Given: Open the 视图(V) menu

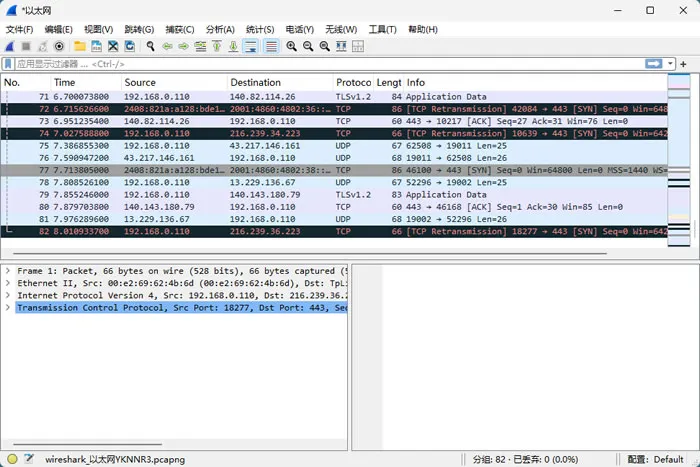Looking at the screenshot, I should point(99,29).
